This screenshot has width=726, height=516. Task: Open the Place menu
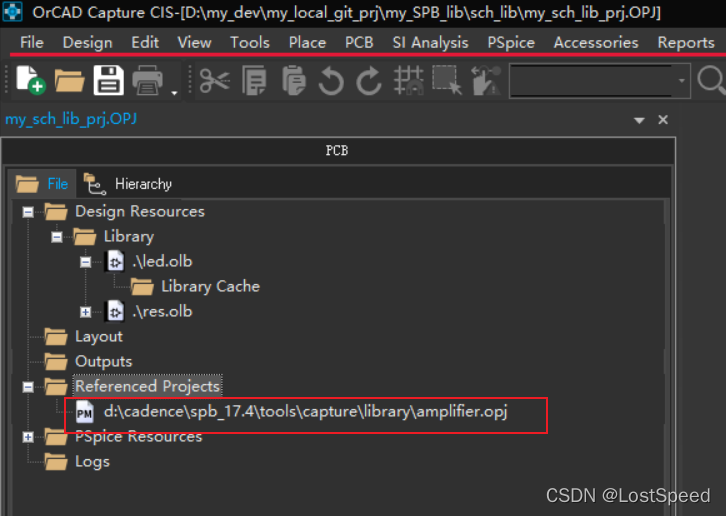coord(307,42)
